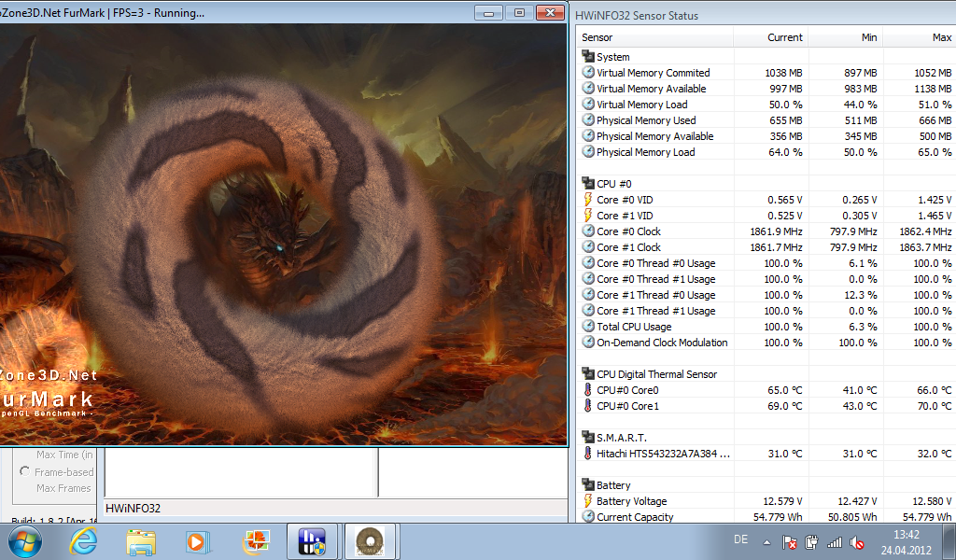Select the Physical Memory Used row
956x560 pixels.
(x=766, y=120)
